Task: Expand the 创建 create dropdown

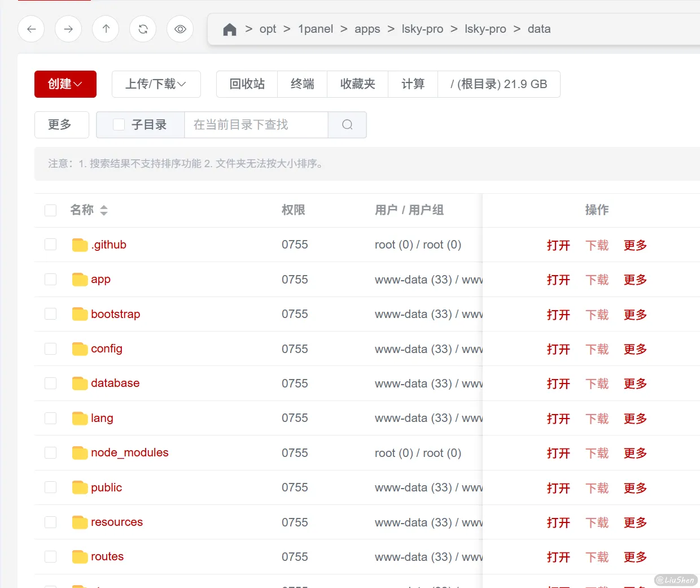Action: coord(65,84)
